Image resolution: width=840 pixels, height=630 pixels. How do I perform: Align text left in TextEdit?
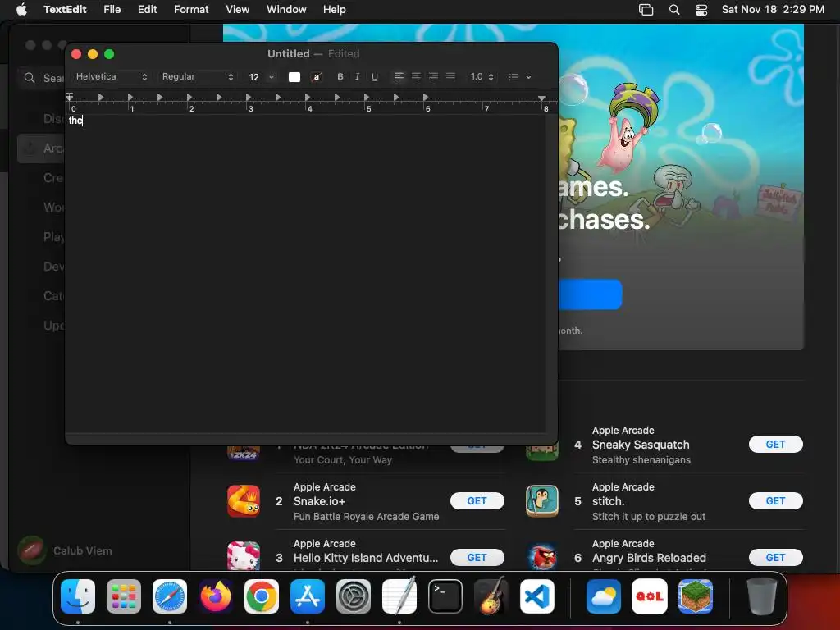point(399,76)
